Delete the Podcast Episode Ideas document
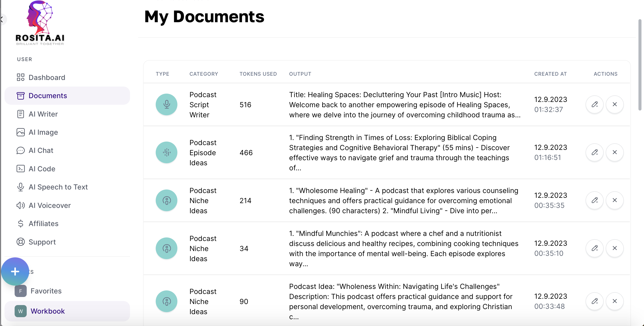This screenshot has height=326, width=644. (x=615, y=152)
